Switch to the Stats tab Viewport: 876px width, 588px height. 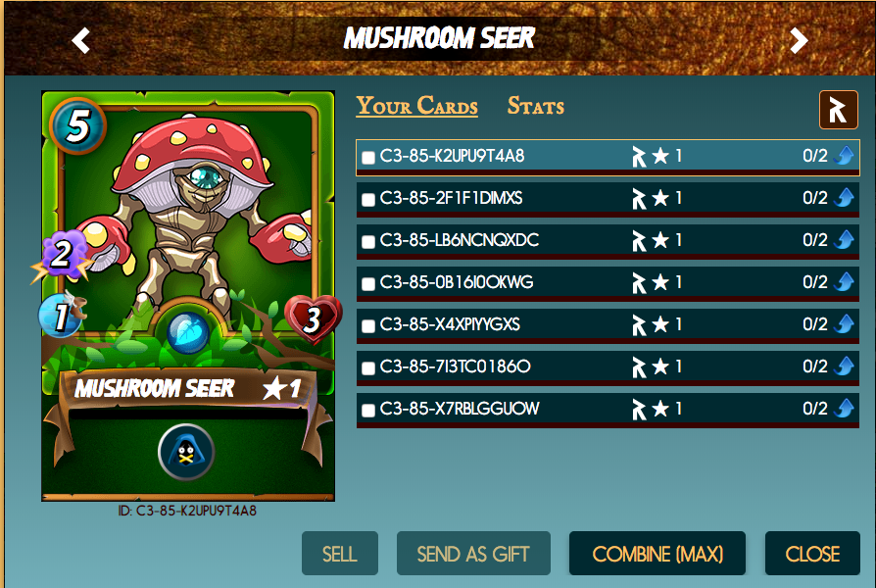pyautogui.click(x=535, y=106)
